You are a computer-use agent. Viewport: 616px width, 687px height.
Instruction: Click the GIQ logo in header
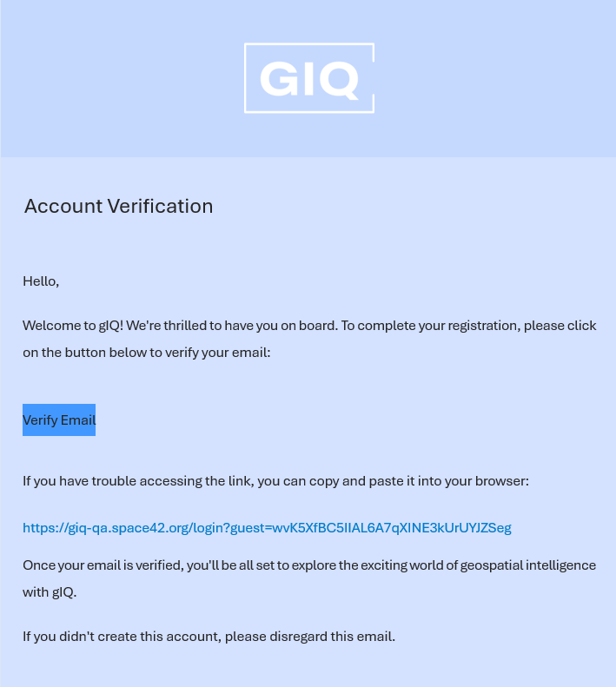pos(308,78)
